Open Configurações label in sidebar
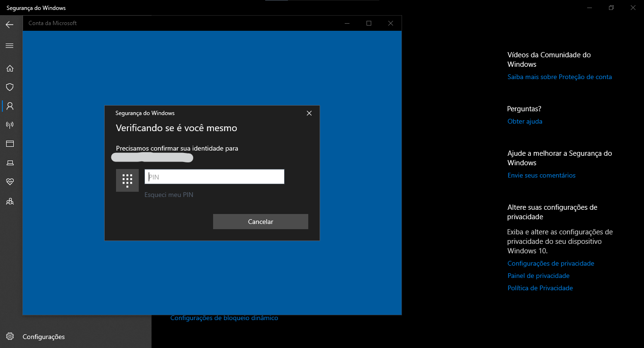 44,337
